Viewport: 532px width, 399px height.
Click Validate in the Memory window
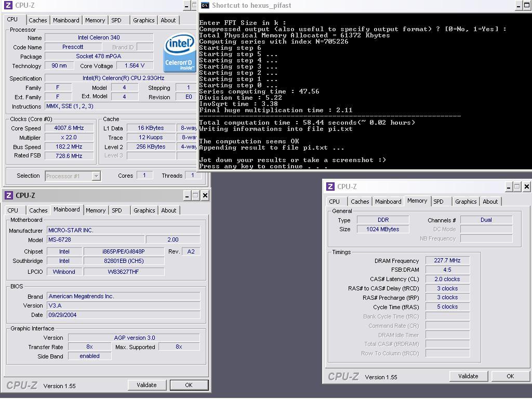(x=468, y=376)
